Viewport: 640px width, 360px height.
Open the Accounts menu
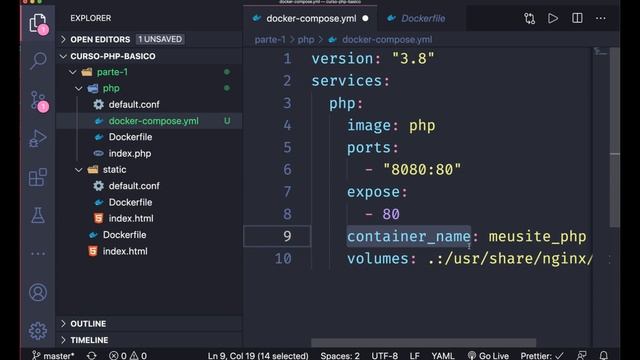[38, 292]
